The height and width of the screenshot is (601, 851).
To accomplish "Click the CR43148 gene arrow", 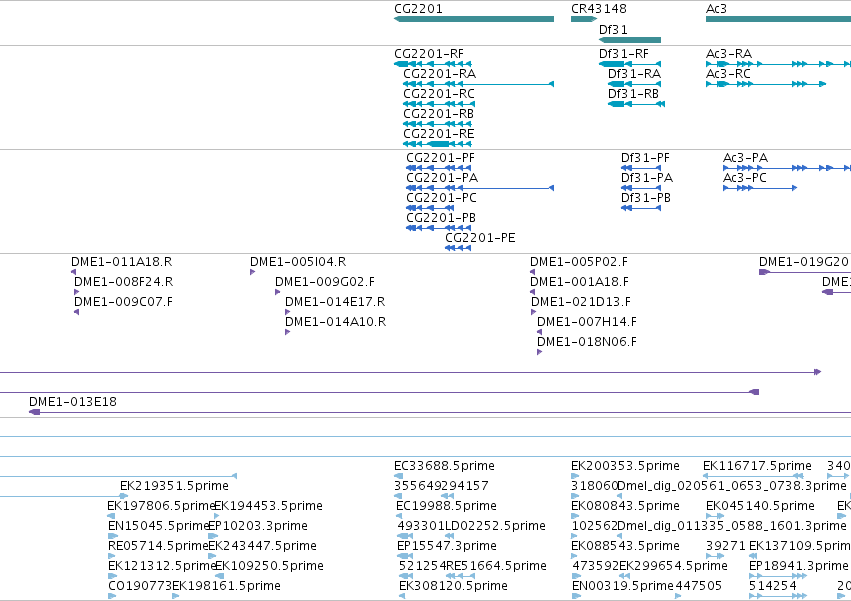I will tap(584, 19).
